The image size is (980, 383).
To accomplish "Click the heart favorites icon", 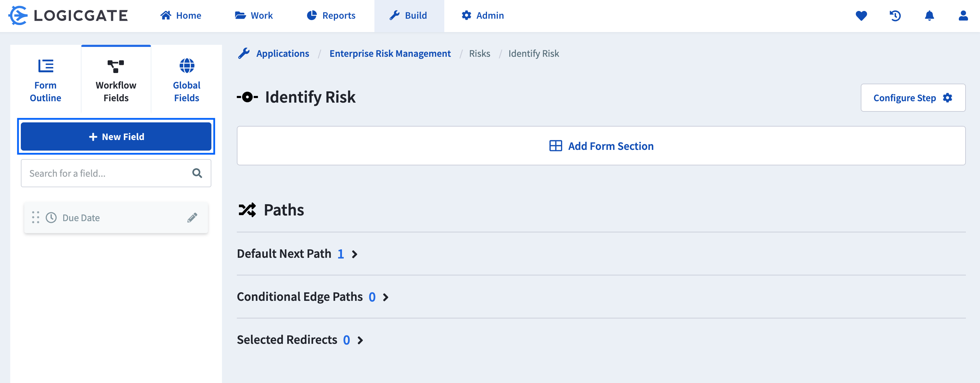I will [x=861, y=16].
